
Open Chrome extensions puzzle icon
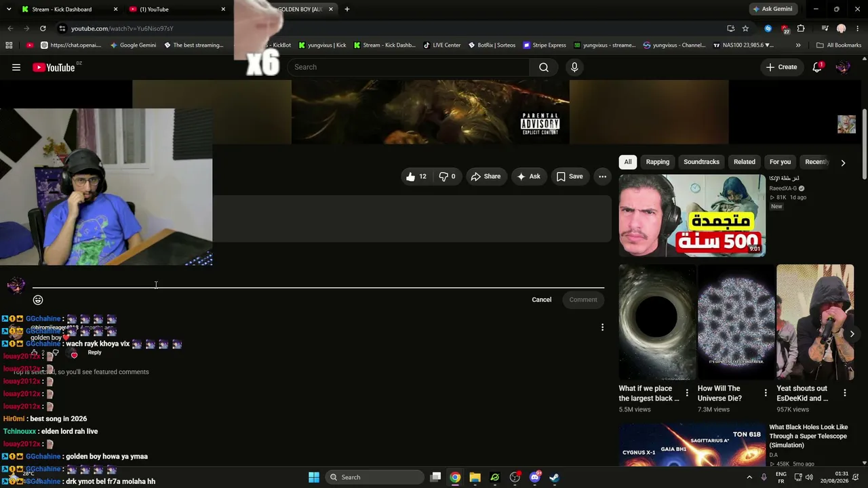(x=801, y=28)
